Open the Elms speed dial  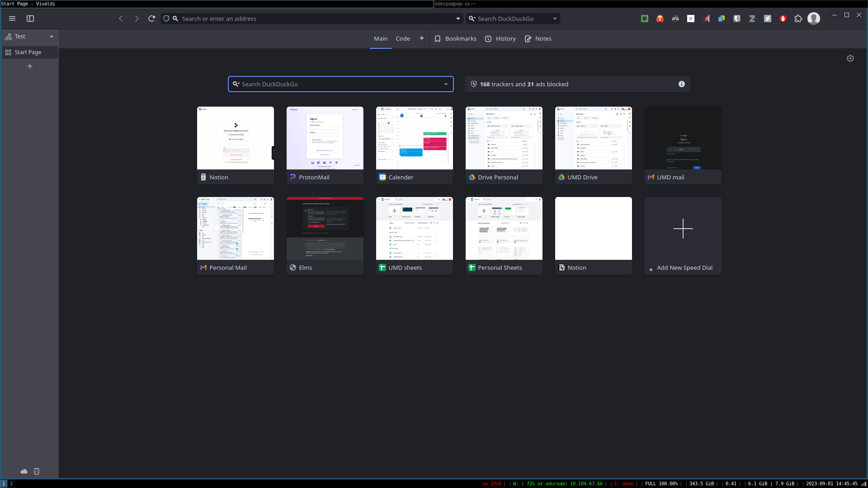point(325,236)
